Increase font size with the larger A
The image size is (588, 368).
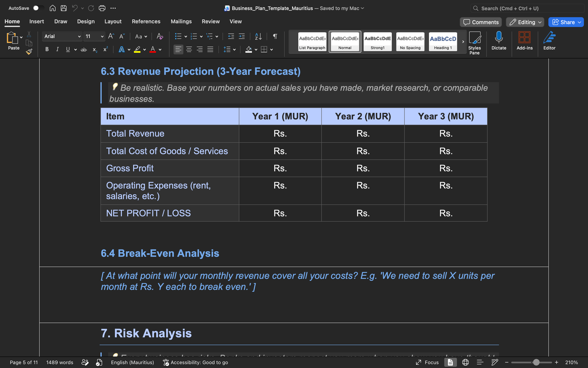(x=111, y=36)
